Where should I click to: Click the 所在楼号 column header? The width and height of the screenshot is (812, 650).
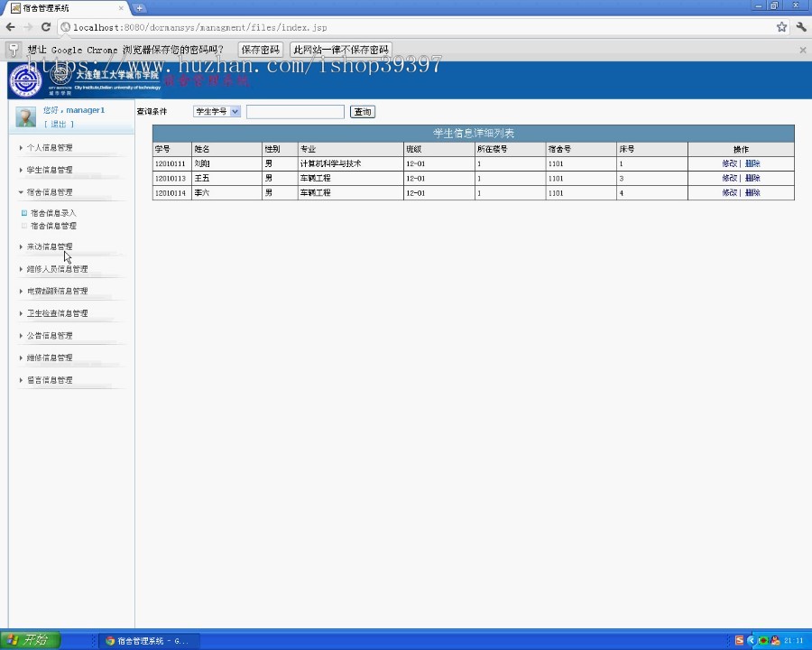click(x=510, y=149)
